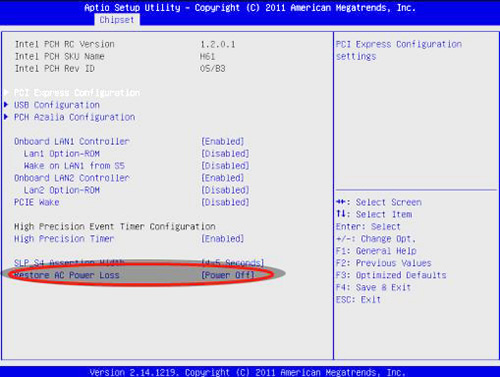Click the left-right arrows Select Screen hint
The height and width of the screenshot is (377, 500).
coord(379,202)
